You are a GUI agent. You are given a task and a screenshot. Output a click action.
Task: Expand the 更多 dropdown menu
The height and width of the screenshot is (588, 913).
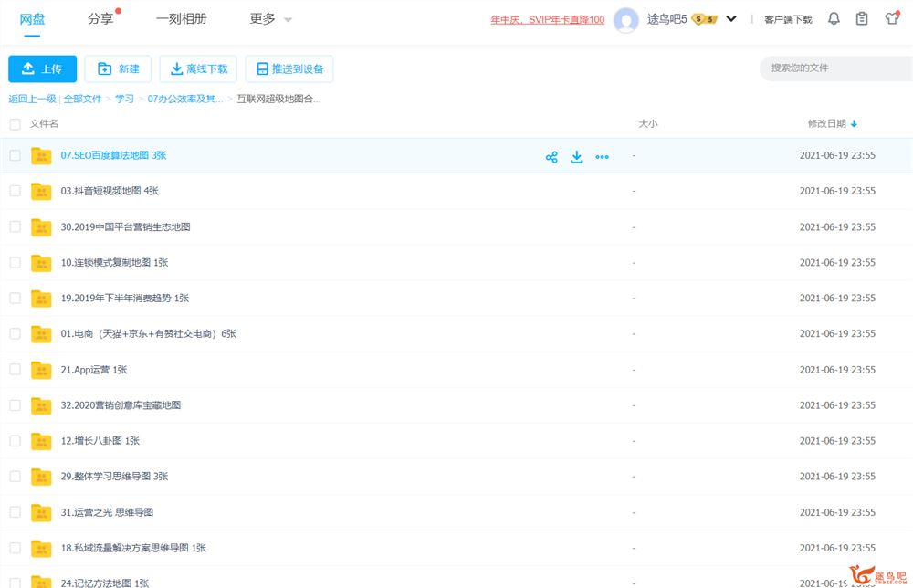coord(271,19)
